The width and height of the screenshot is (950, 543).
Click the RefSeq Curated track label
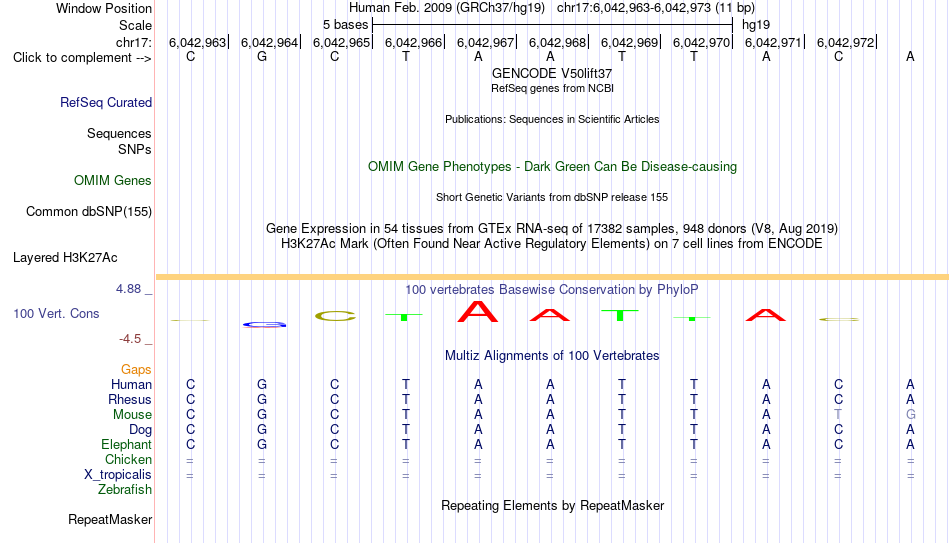105,102
